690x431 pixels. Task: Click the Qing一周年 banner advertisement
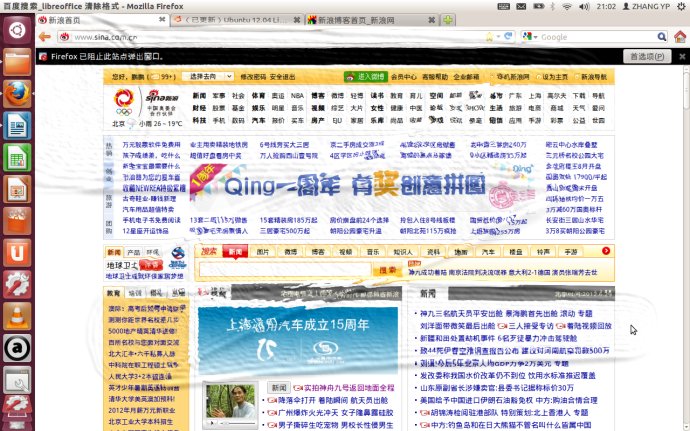363,187
